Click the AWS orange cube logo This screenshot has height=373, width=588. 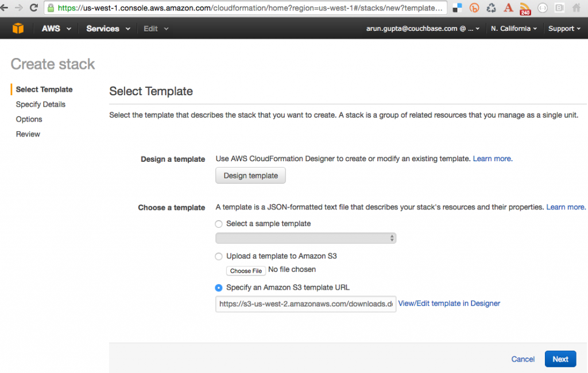pos(18,29)
